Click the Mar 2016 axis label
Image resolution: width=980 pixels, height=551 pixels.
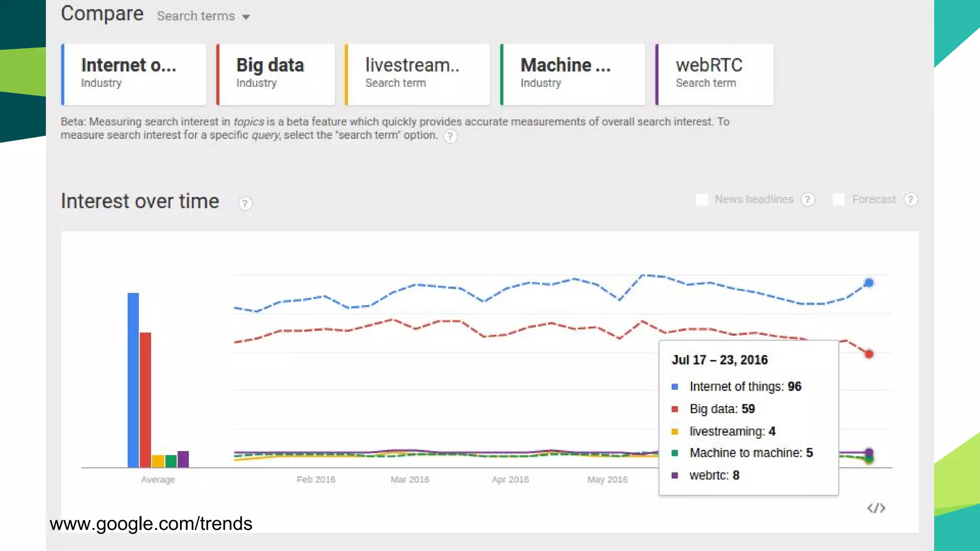coord(410,479)
